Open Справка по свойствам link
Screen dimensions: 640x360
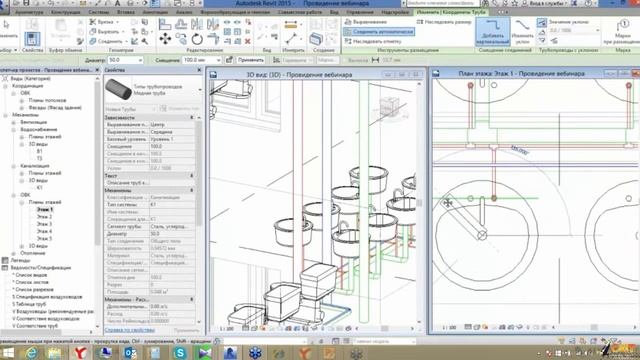point(130,330)
